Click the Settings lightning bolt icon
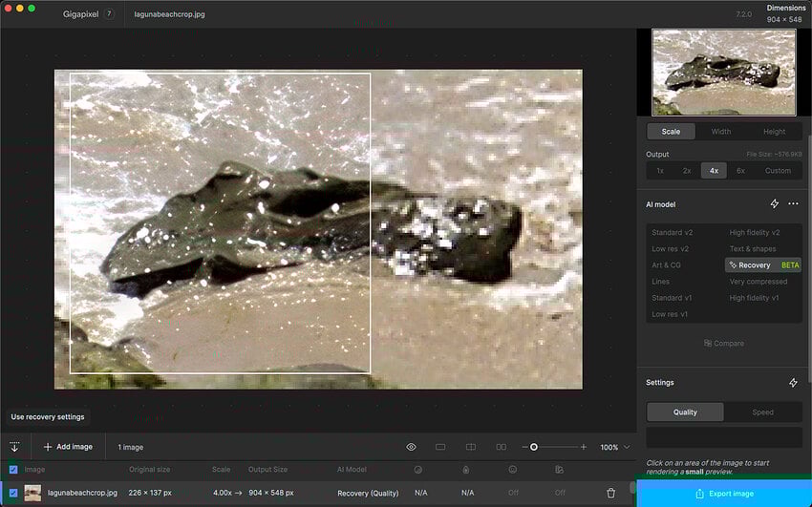Image resolution: width=812 pixels, height=507 pixels. coord(793,383)
